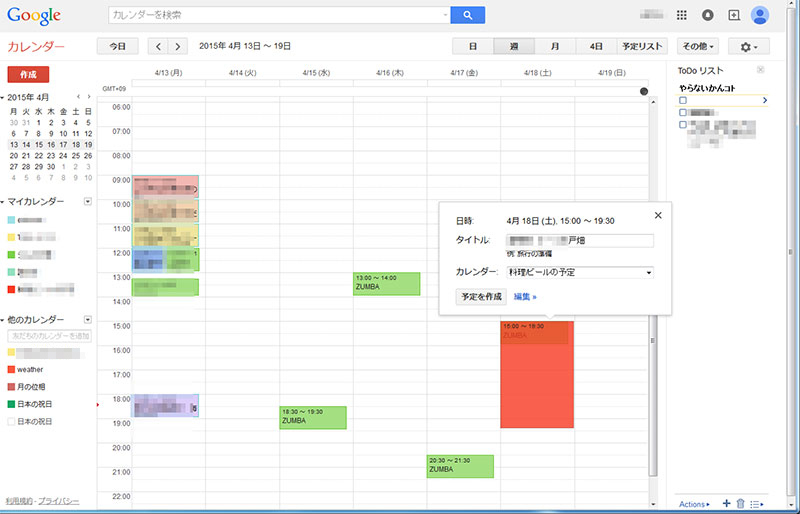800x514 pixels.
Task: Open the その他 dropdown
Action: click(x=698, y=46)
